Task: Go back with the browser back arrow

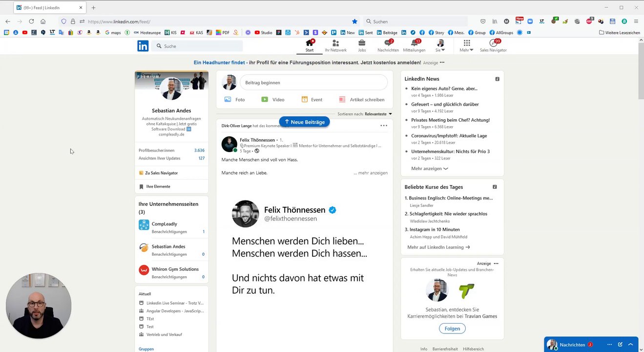Action: [8, 22]
